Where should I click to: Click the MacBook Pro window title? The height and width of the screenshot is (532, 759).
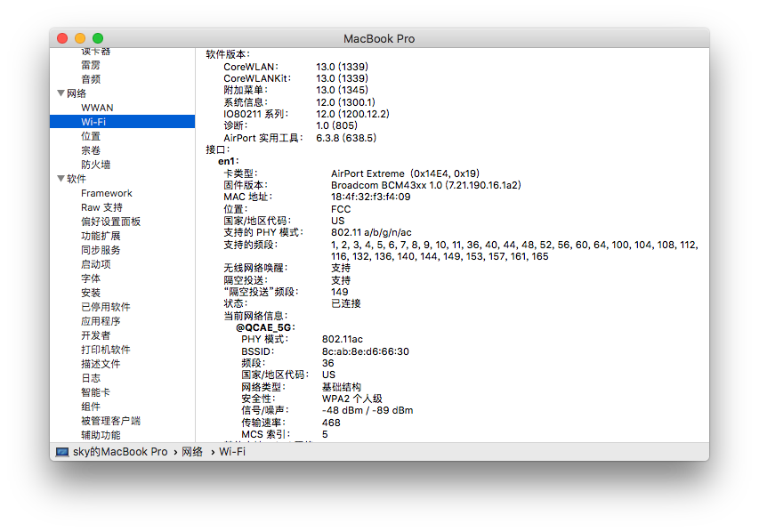(x=379, y=39)
